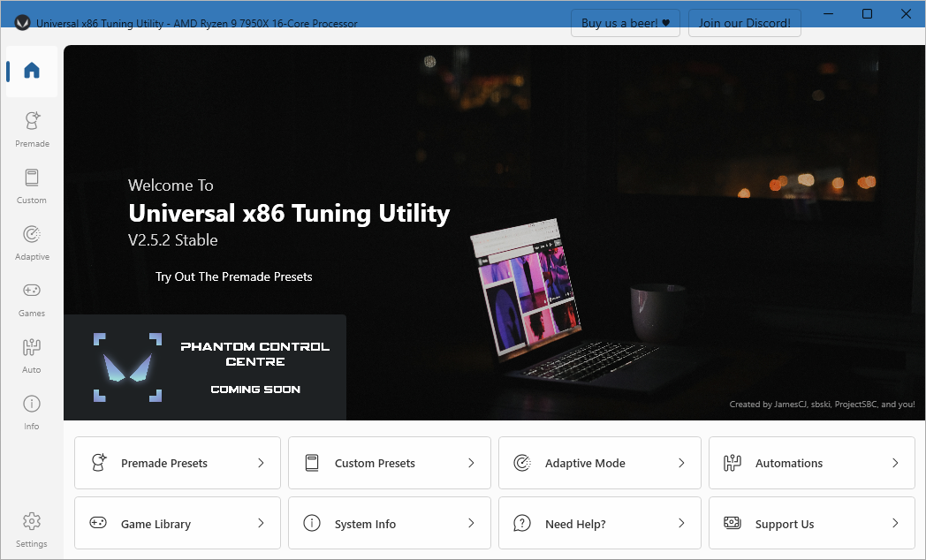Click the chevron on Game Library card
The image size is (926, 560).
[x=261, y=523]
